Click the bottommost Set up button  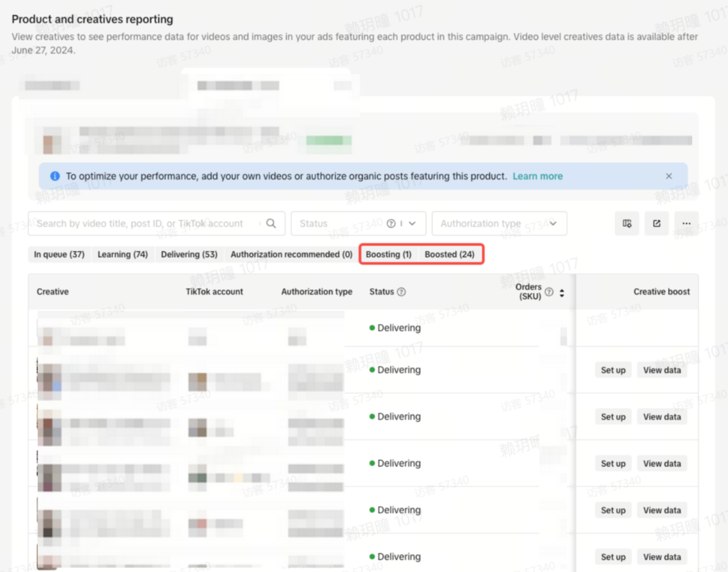pos(613,557)
